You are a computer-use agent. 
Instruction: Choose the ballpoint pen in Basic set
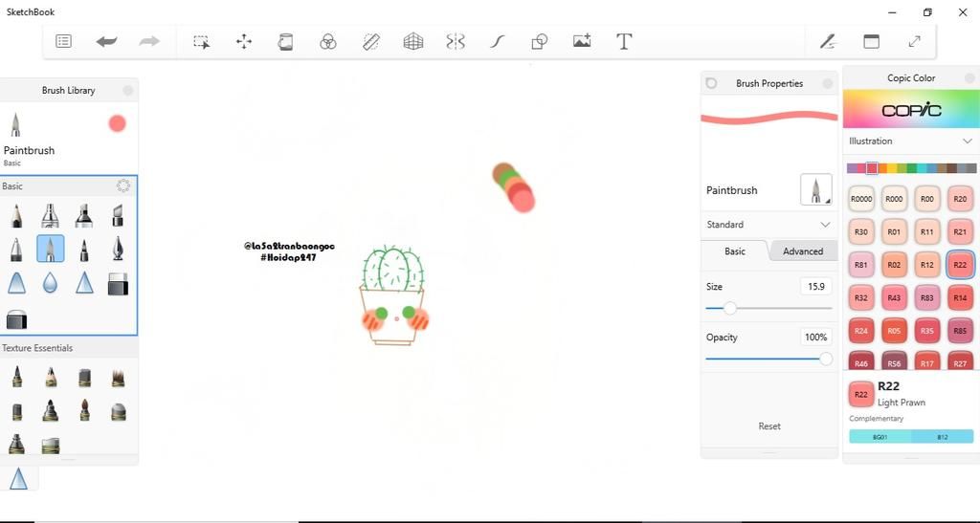pos(16,250)
